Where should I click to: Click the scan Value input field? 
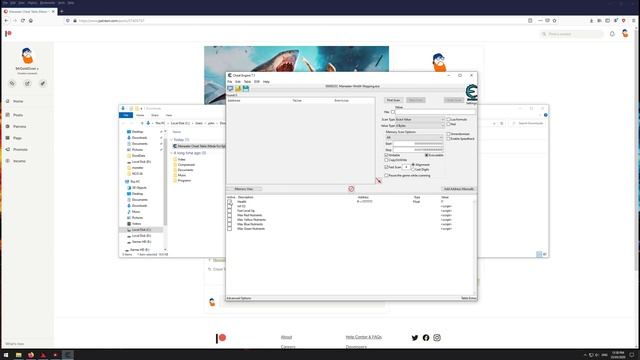(x=436, y=112)
